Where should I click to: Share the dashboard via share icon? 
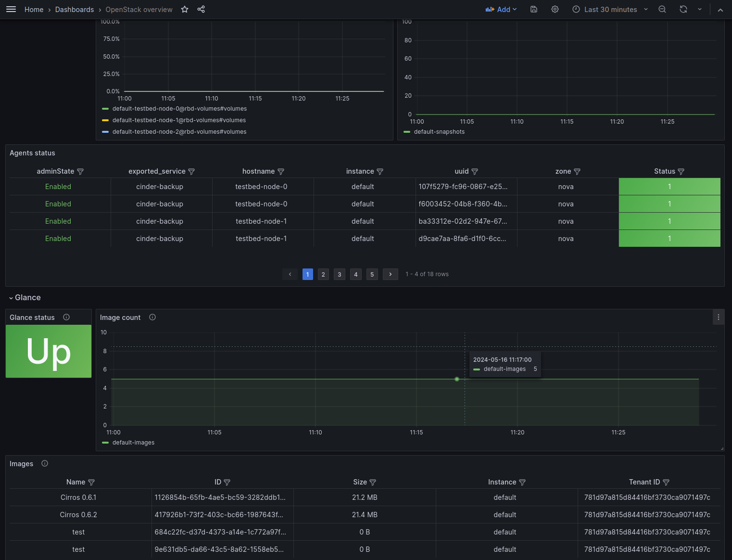point(201,9)
